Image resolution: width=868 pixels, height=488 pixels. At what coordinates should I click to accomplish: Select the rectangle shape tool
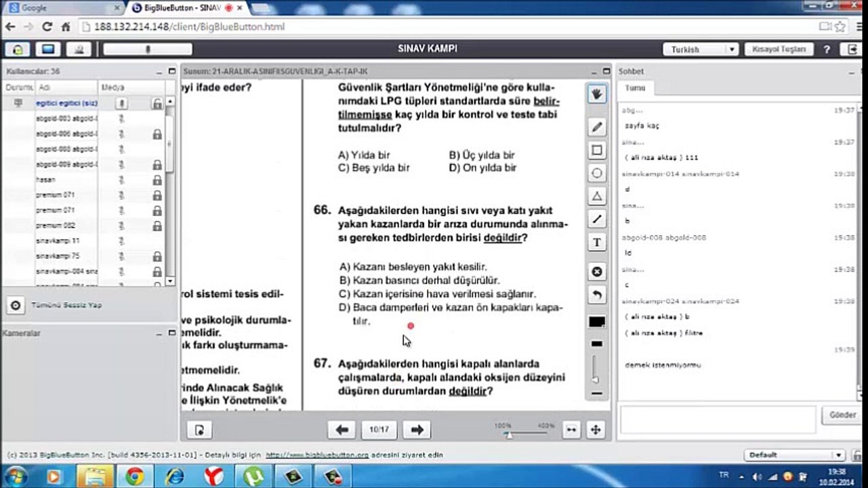click(597, 150)
